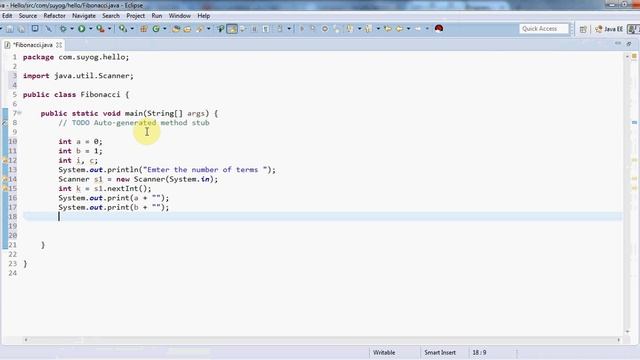Screen dimensions: 640x360
Task: Click the task marker on line 8
Action: [5, 123]
